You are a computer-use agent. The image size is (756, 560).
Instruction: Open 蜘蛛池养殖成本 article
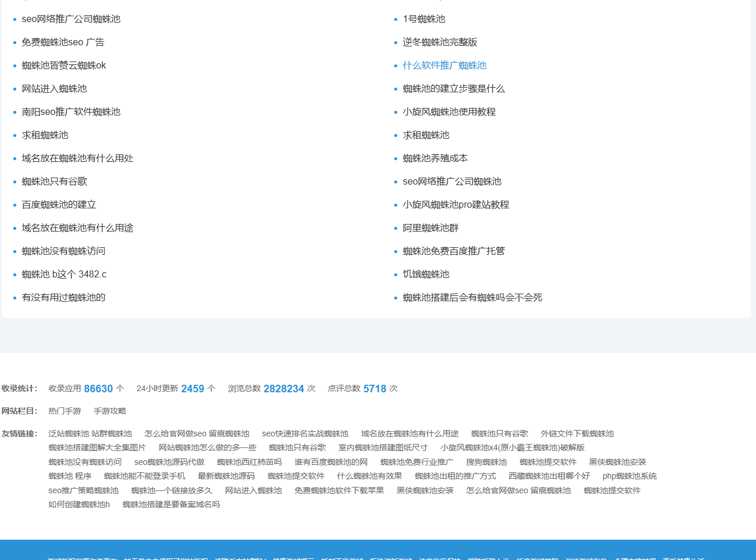[x=435, y=158]
